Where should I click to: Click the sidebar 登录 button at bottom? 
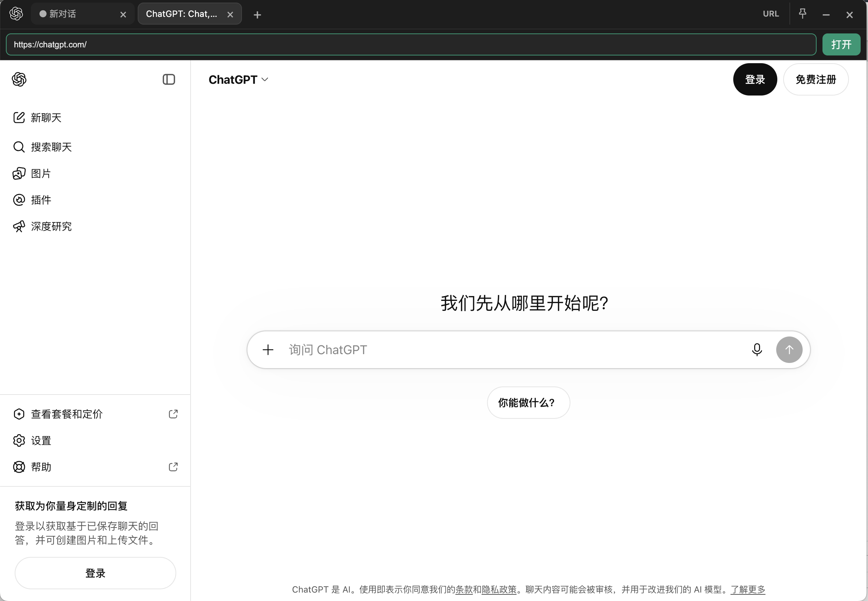pyautogui.click(x=95, y=573)
